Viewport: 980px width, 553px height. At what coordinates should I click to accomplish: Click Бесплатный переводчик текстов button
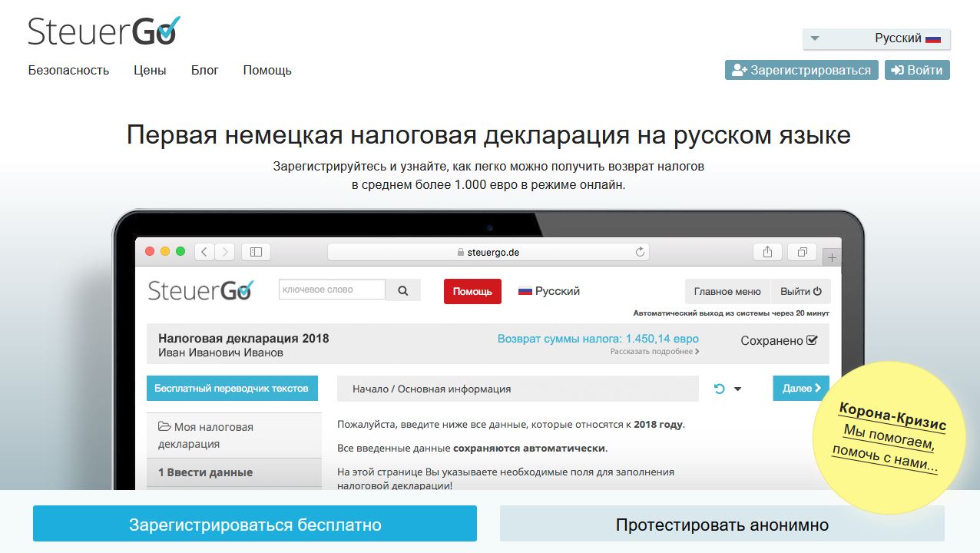(231, 388)
